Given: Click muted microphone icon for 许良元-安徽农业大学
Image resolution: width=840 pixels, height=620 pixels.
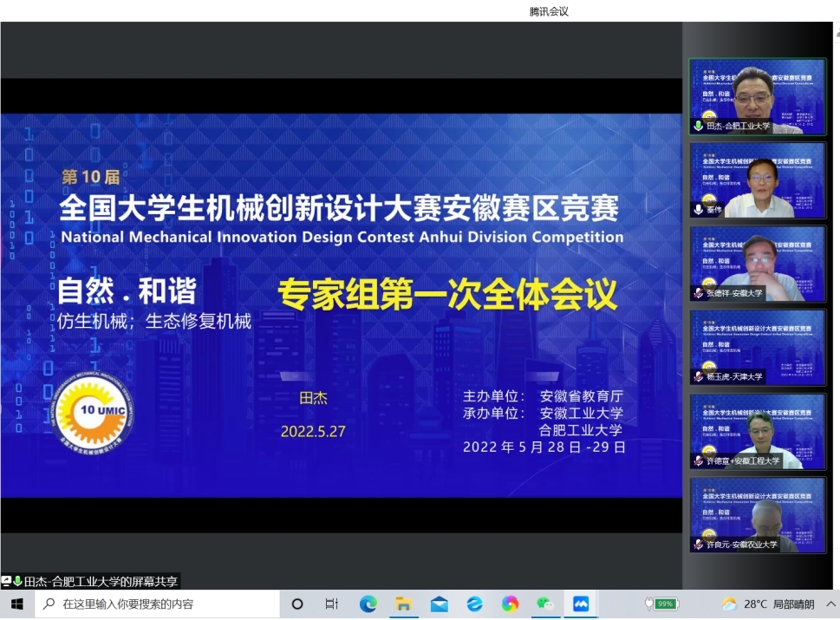Looking at the screenshot, I should pos(698,544).
